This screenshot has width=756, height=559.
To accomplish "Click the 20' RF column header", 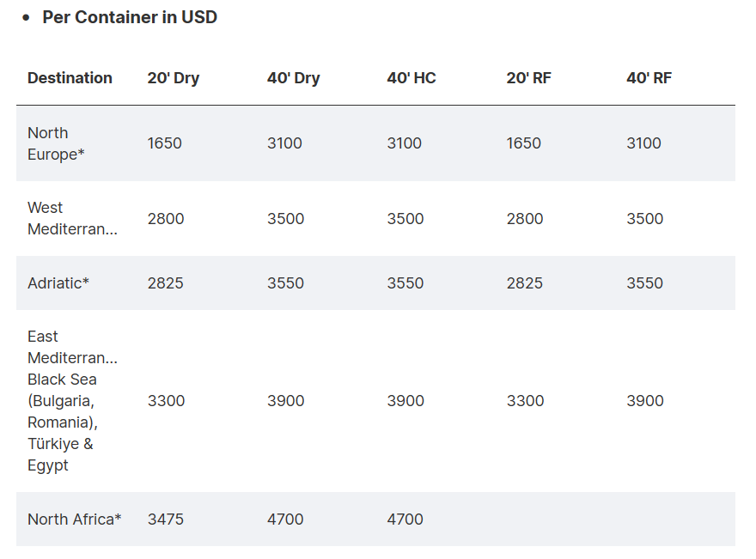I will (529, 78).
